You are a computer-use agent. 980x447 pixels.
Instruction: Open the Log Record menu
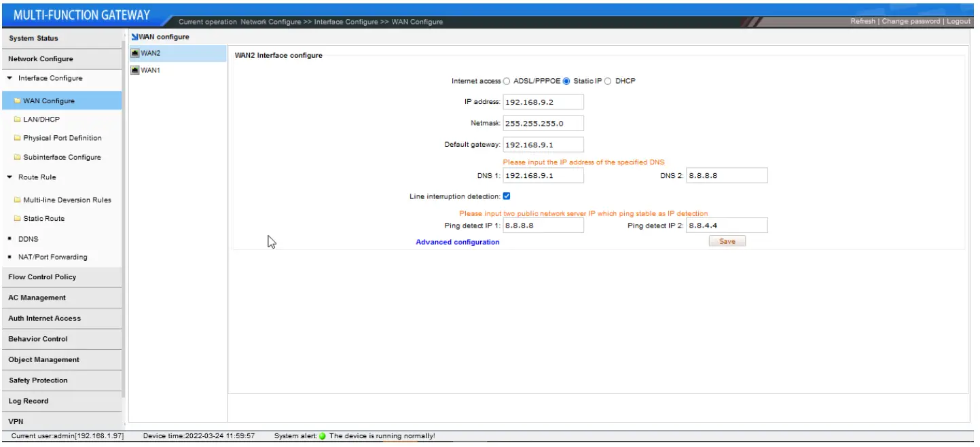(61, 401)
